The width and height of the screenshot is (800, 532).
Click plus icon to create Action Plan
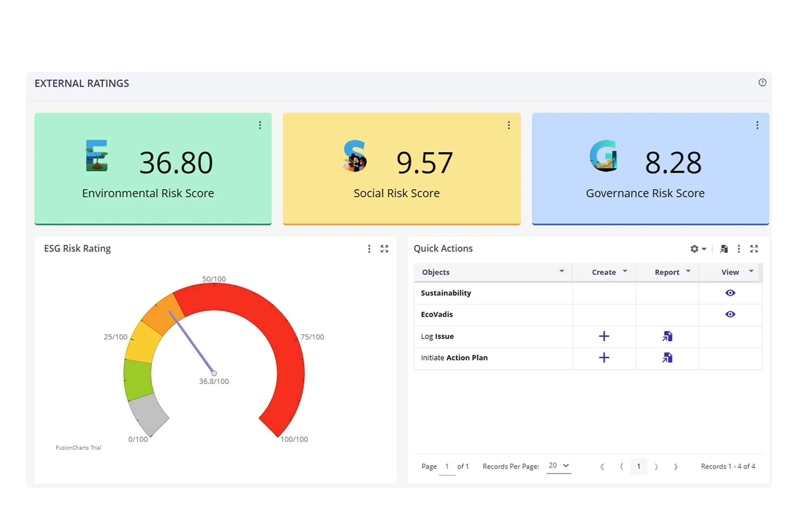pos(604,357)
